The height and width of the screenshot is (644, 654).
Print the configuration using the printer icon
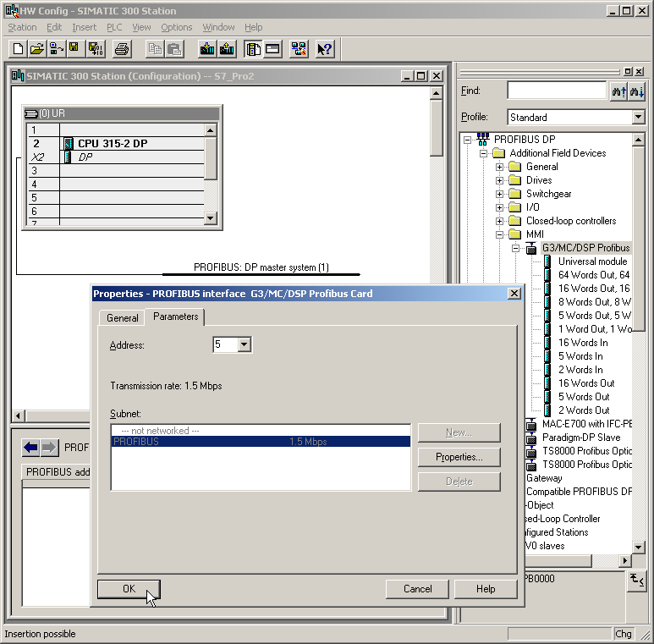[x=122, y=49]
